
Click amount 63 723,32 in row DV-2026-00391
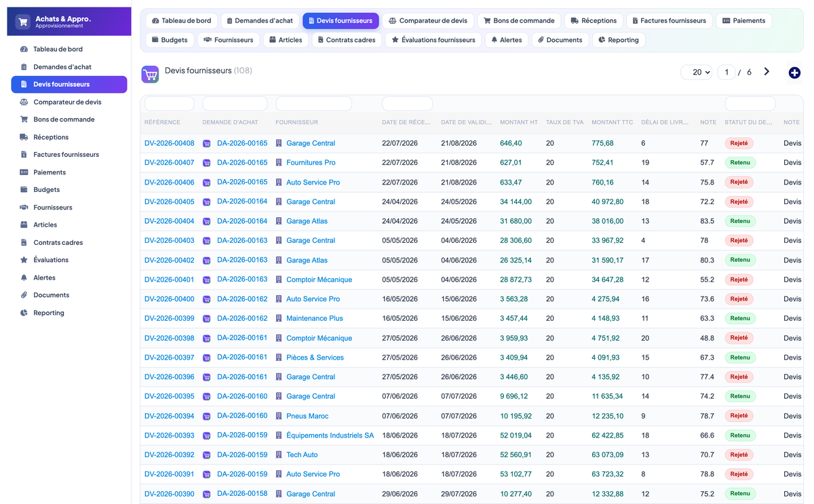pyautogui.click(x=608, y=474)
